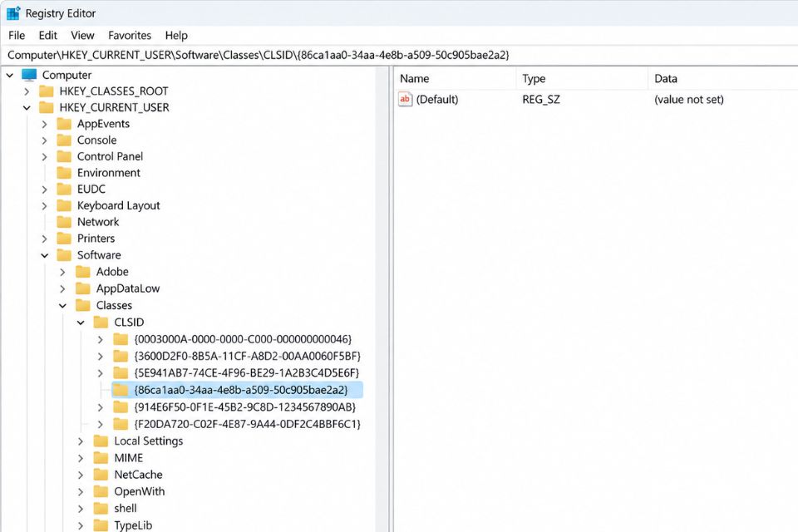Collapse the Software key
This screenshot has height=532, width=798.
44,255
